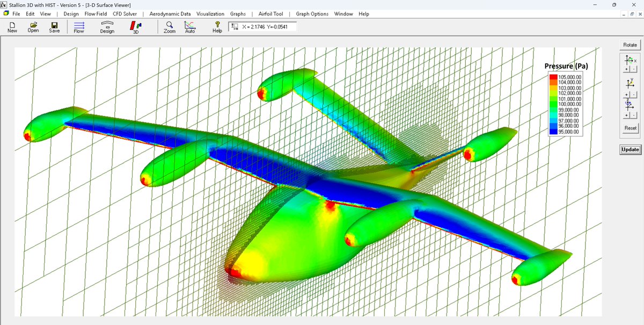The width and height of the screenshot is (644, 325).
Task: Open the File menu
Action: pos(17,13)
